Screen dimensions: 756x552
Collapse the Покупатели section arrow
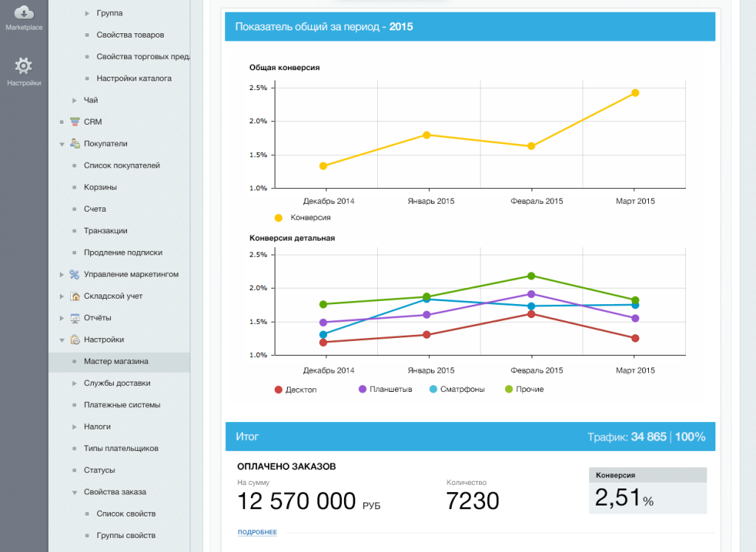coord(62,144)
